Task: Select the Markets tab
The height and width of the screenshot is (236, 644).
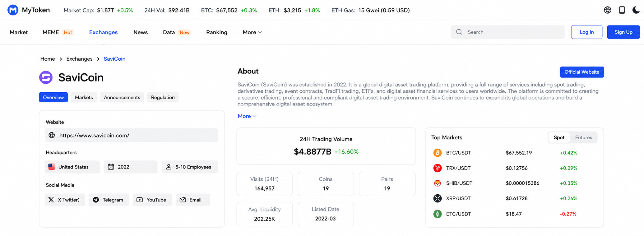Action: 84,97
